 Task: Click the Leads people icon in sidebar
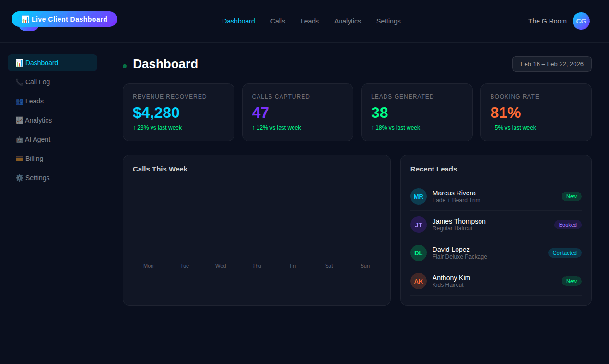[19, 101]
